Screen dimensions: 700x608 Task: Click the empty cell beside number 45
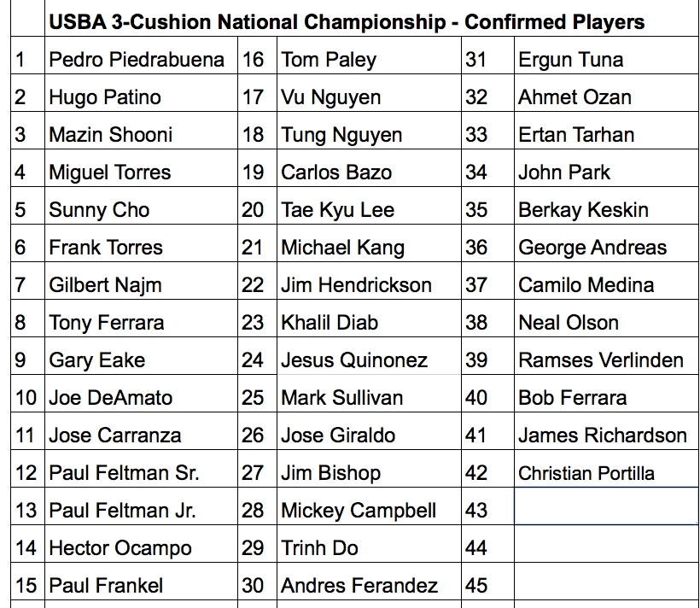coord(606,582)
